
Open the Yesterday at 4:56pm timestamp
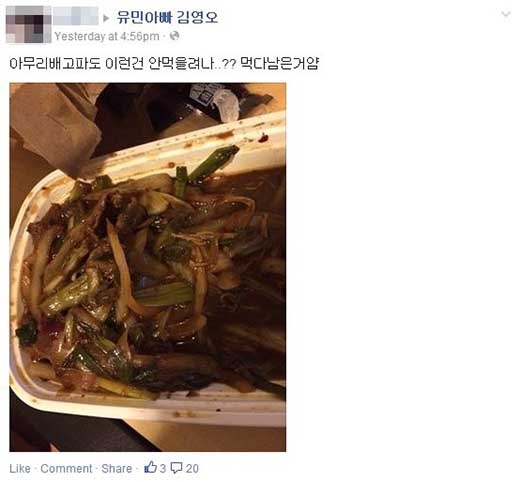pyautogui.click(x=107, y=36)
